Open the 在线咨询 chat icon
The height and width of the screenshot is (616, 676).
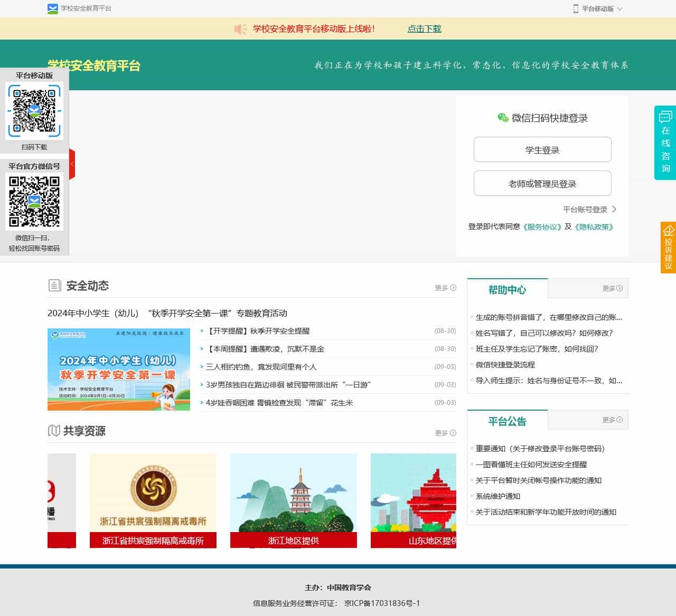[665, 117]
